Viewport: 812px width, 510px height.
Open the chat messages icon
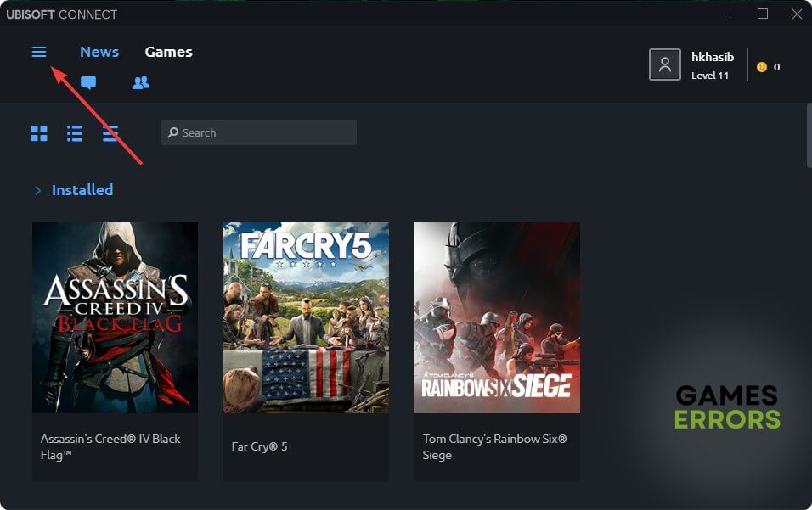tap(88, 82)
